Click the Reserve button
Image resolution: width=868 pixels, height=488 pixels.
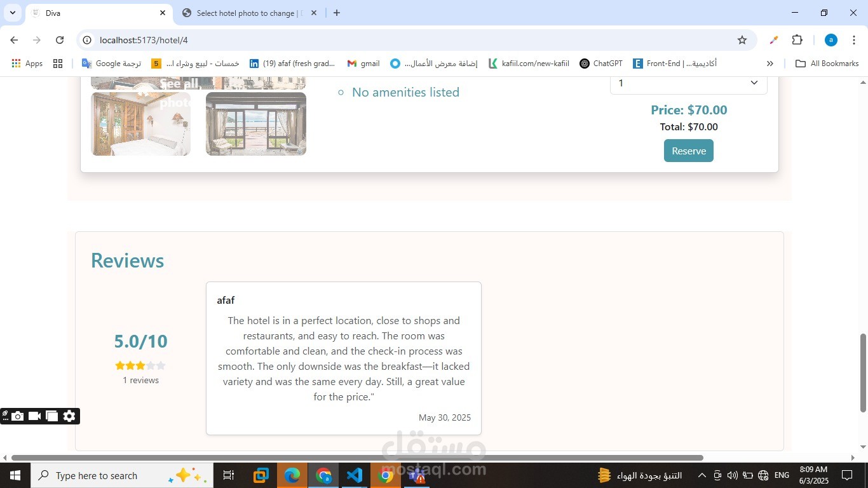click(689, 151)
